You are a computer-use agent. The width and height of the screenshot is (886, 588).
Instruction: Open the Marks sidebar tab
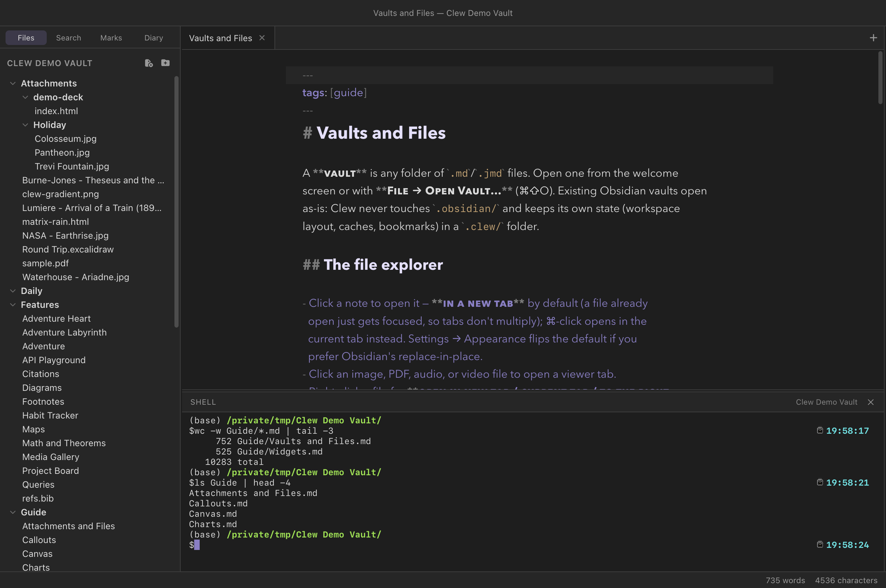point(111,38)
